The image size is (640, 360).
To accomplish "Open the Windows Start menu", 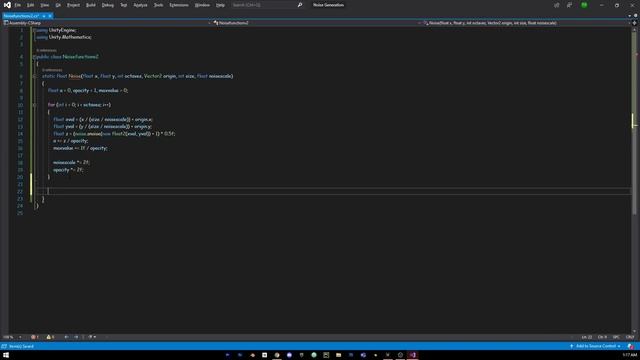I will [6, 355].
